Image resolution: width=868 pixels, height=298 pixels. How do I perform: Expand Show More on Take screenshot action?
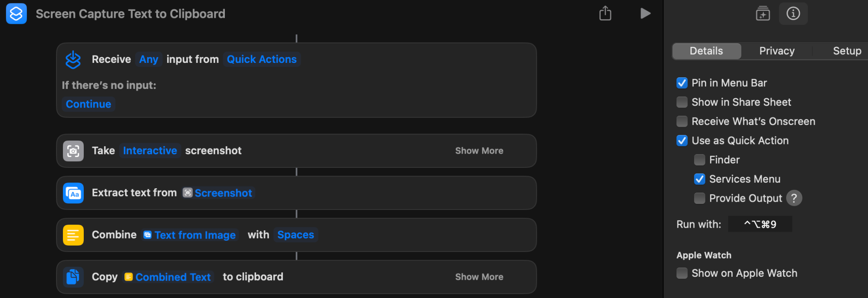pos(479,151)
